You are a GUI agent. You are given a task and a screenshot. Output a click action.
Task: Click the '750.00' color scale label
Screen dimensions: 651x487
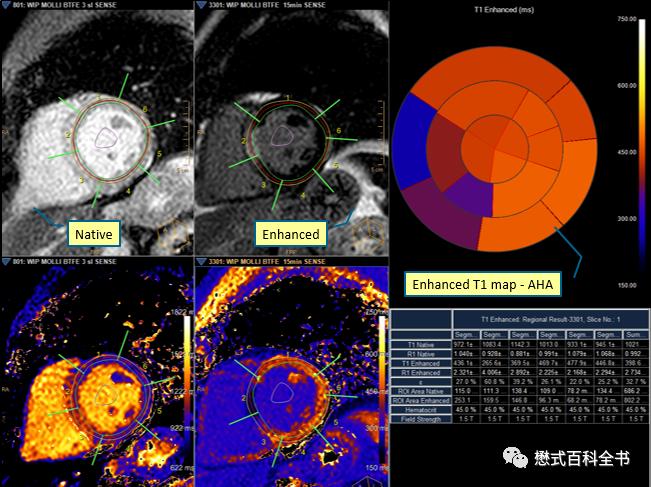(627, 19)
